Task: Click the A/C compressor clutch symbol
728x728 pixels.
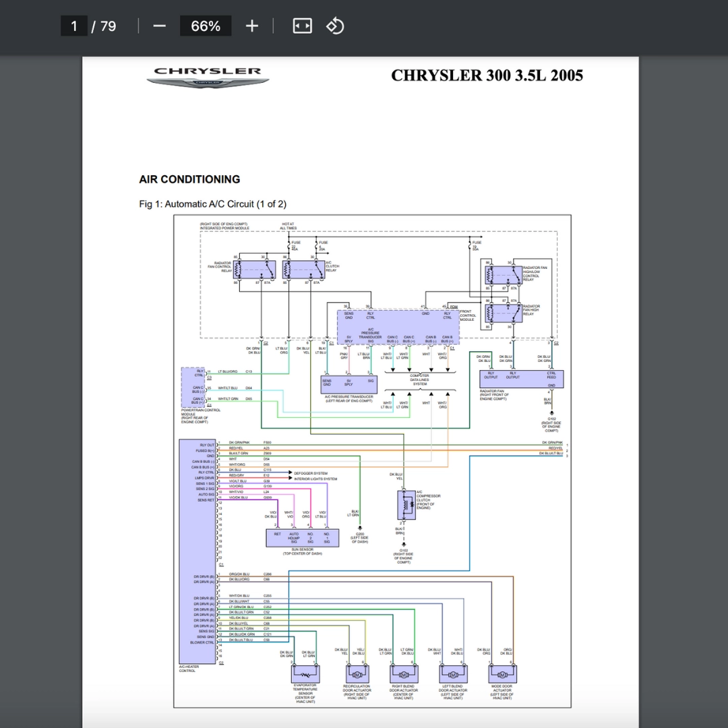Action: tap(406, 504)
